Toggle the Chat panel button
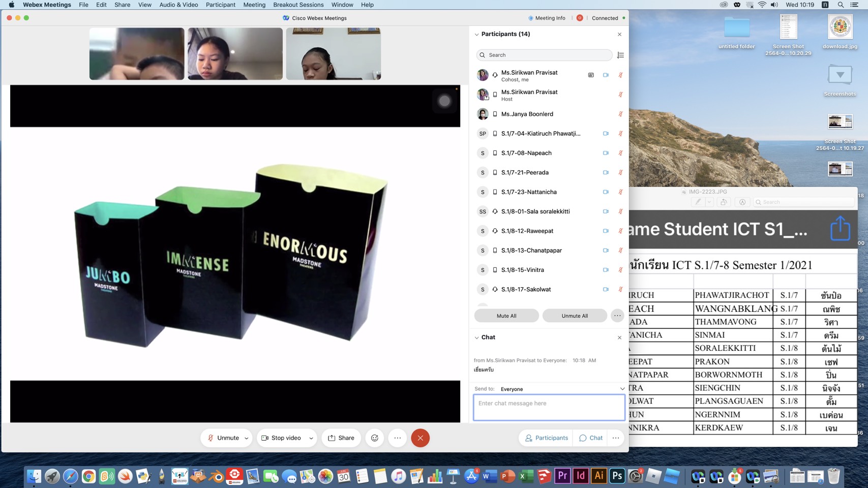Viewport: 868px width, 488px height. (x=590, y=438)
